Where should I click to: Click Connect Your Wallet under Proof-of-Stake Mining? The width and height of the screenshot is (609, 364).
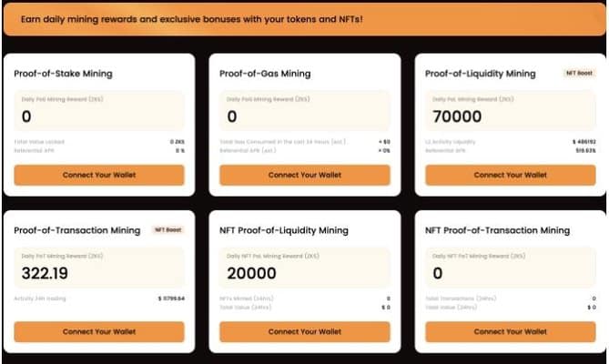98,175
